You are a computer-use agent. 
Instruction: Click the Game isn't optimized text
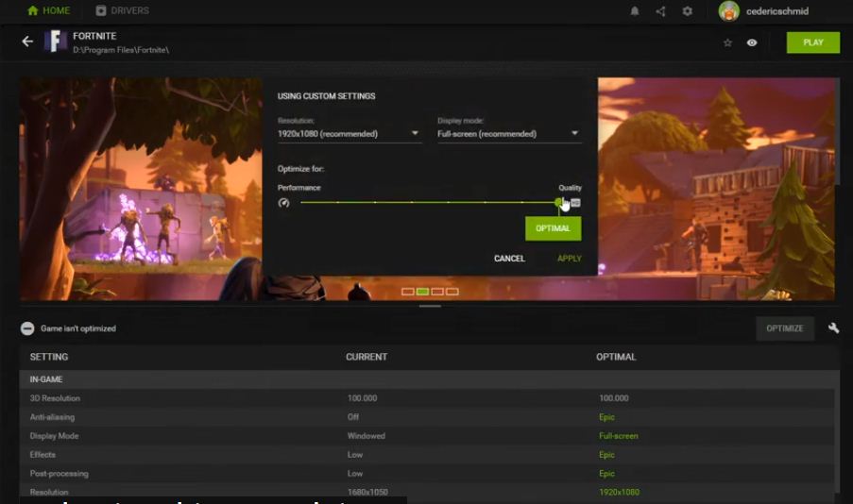click(x=78, y=328)
